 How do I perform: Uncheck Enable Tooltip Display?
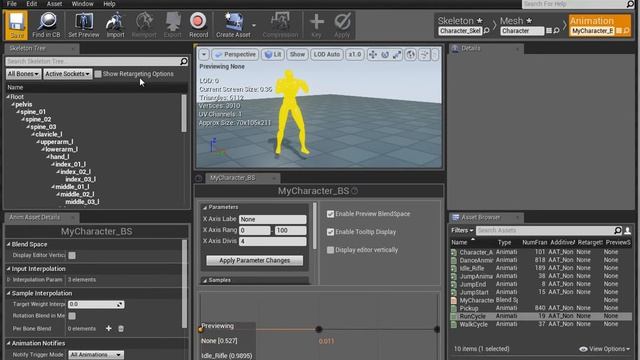[330, 232]
